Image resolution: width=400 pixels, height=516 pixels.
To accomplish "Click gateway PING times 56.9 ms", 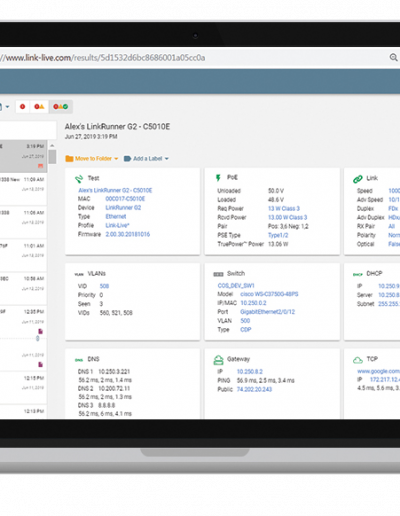I will coord(266,380).
